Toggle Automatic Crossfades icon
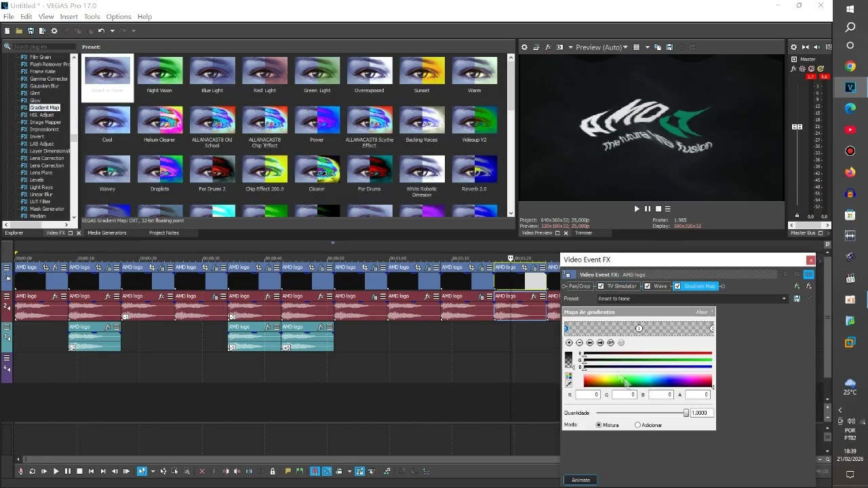Viewport: 868px width, 488px height. pyautogui.click(x=327, y=471)
